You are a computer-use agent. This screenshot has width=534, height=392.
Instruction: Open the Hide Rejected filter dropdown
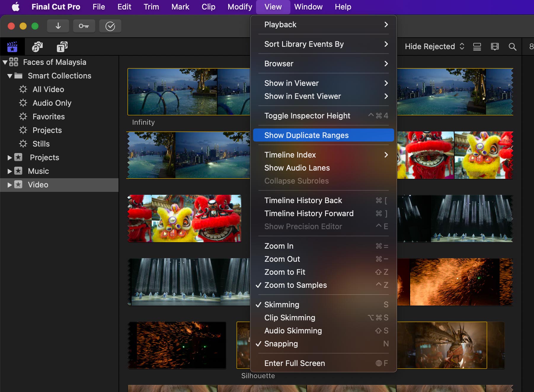click(x=434, y=46)
